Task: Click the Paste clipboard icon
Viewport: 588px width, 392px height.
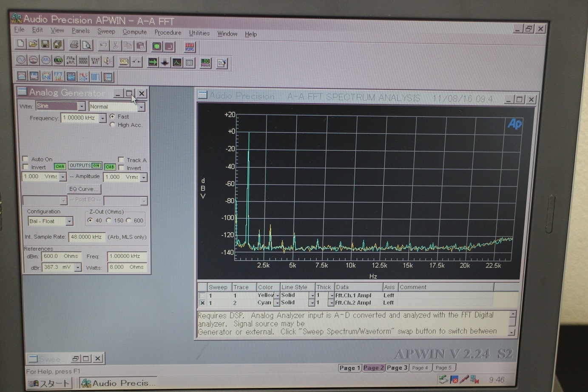Action: coord(140,46)
